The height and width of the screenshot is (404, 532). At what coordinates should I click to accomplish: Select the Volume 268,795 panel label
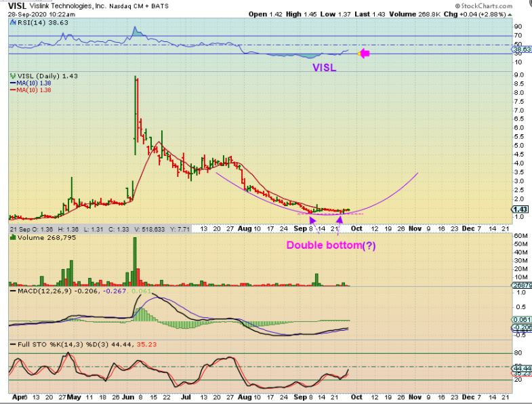[x=47, y=238]
